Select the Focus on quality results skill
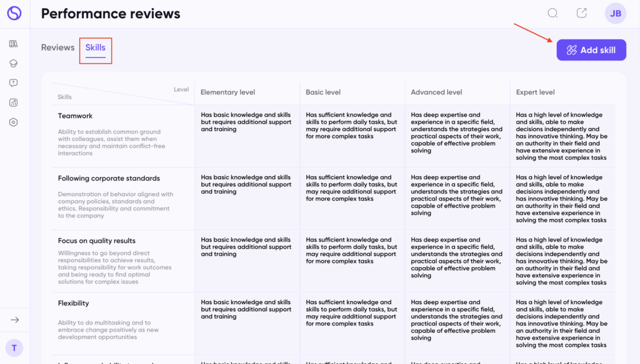 [x=96, y=241]
